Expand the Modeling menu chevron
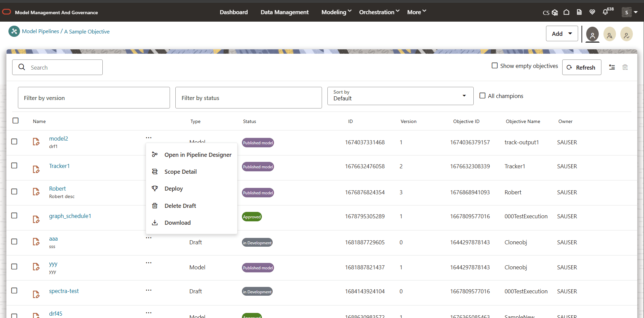The width and height of the screenshot is (644, 318). point(349,10)
